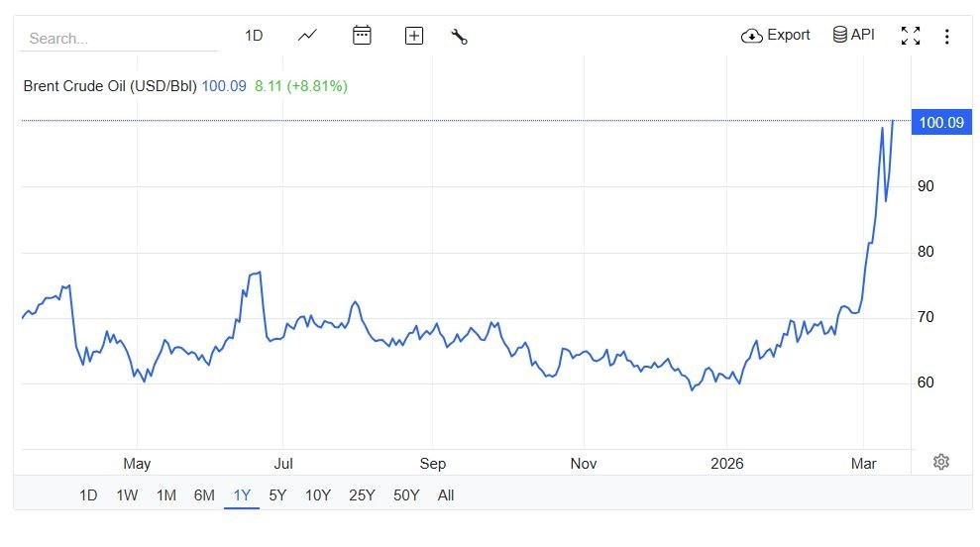This screenshot has width=980, height=547.
Task: Switch to the 6M time range
Action: tap(204, 495)
